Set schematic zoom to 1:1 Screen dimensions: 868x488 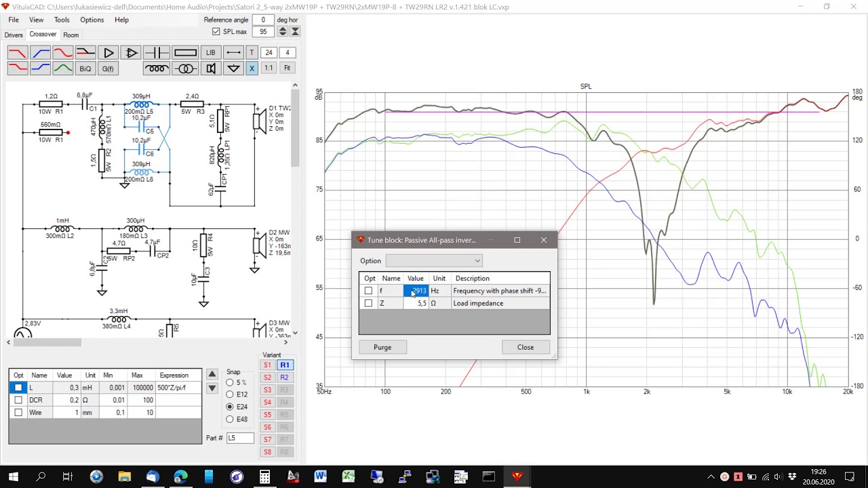pos(269,68)
